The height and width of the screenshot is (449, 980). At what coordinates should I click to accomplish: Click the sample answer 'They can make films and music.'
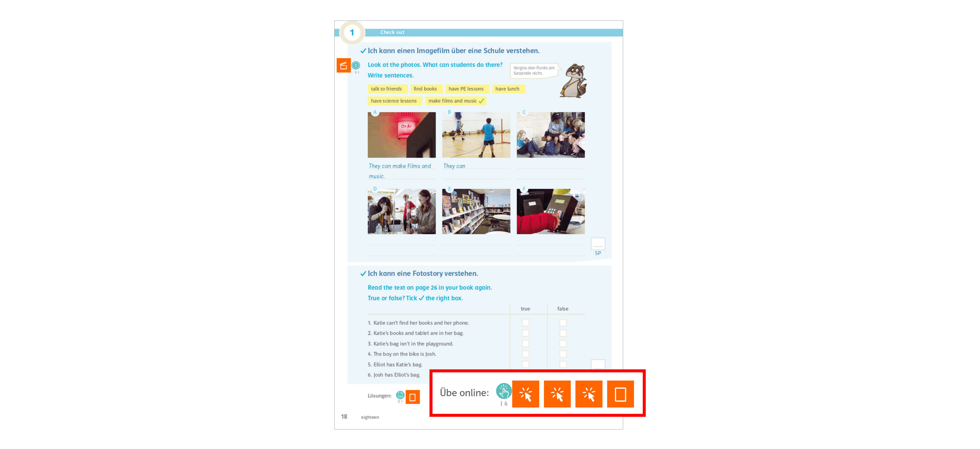[x=400, y=171]
